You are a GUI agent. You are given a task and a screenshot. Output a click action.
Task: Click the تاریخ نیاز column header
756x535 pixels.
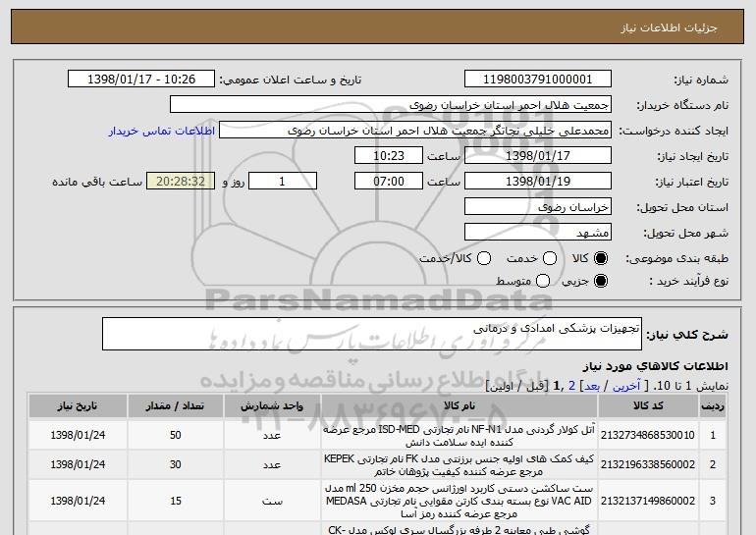[x=78, y=405]
